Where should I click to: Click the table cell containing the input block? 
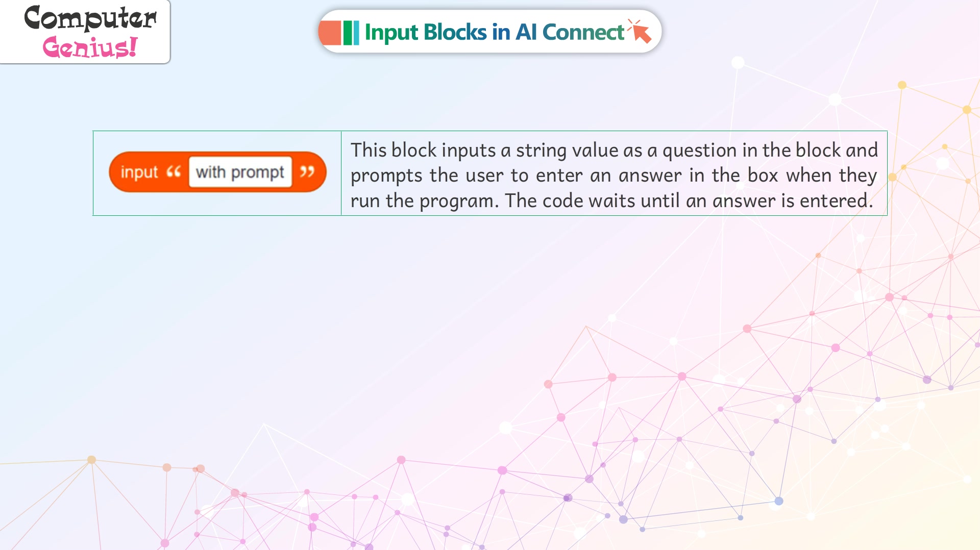(217, 173)
